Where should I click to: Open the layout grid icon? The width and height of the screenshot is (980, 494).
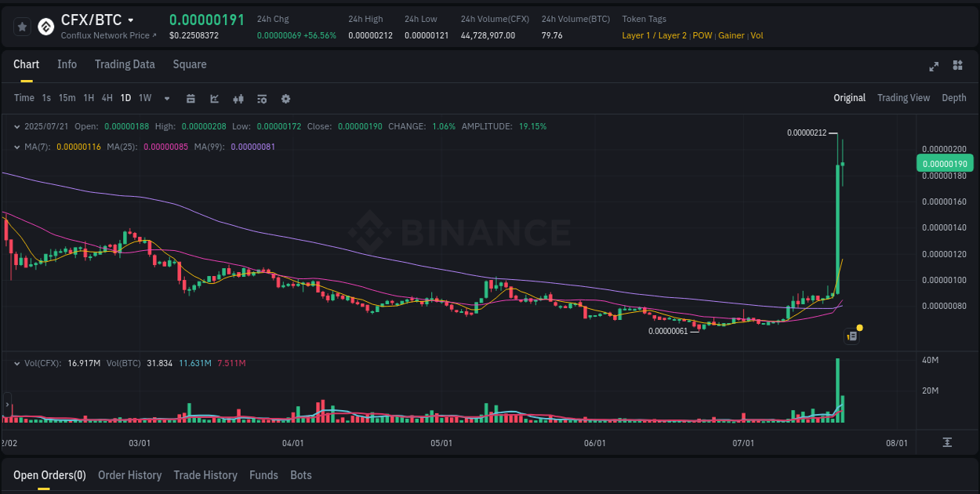coord(956,67)
